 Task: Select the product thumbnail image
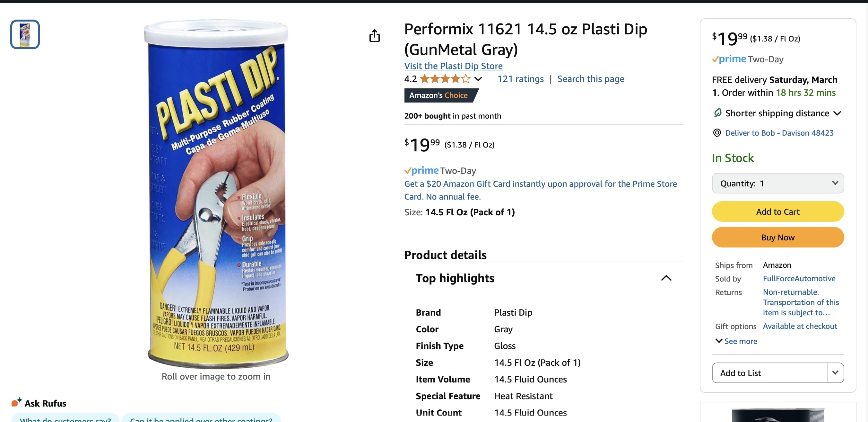click(25, 34)
